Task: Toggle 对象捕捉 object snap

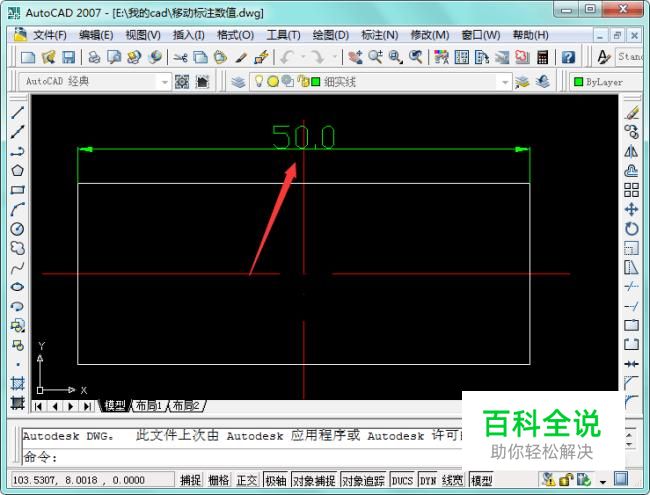Action: (314, 480)
